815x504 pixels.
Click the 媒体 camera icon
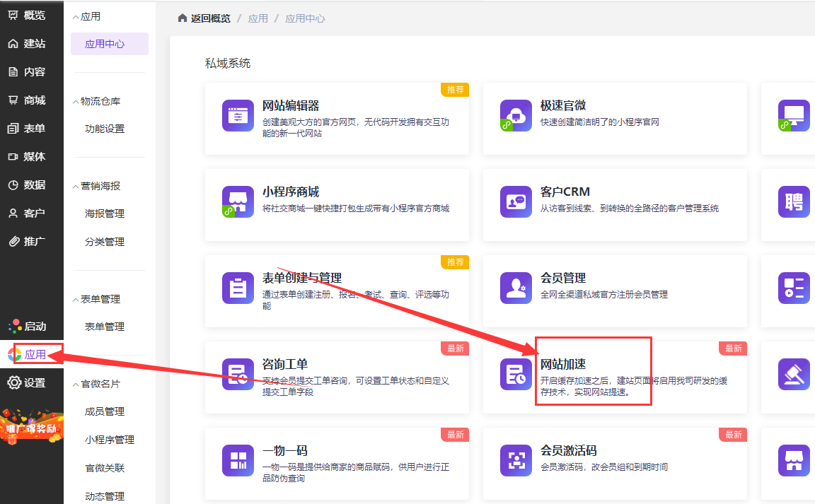coord(13,156)
